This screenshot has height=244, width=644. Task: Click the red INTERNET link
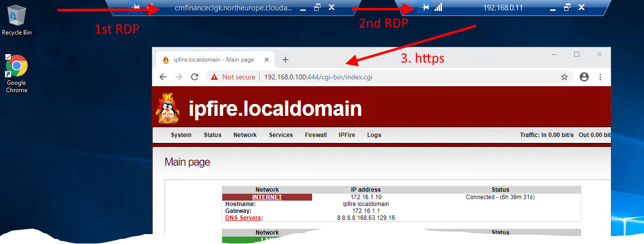point(267,197)
